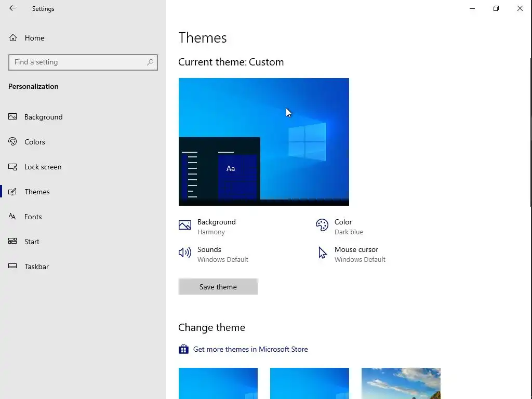This screenshot has height=399, width=532.
Task: Click the vertical scrollbar thumb
Action: 530,132
